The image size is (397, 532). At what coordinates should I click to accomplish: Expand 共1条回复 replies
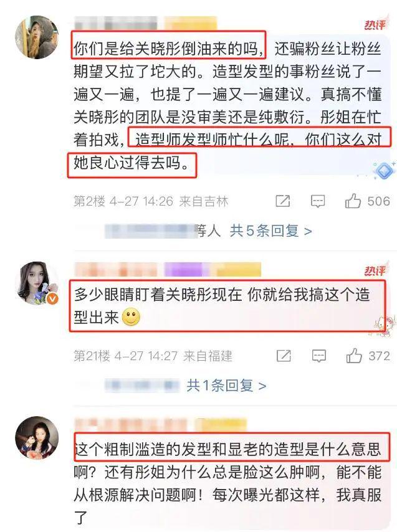[226, 386]
